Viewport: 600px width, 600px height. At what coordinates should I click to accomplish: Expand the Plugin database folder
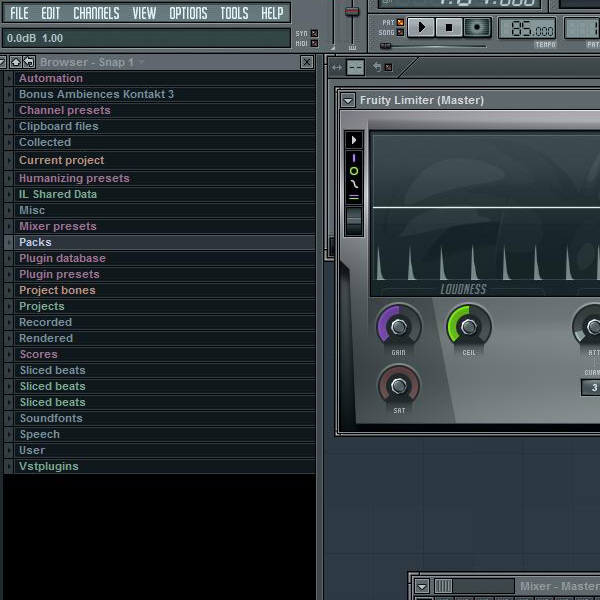pyautogui.click(x=8, y=258)
